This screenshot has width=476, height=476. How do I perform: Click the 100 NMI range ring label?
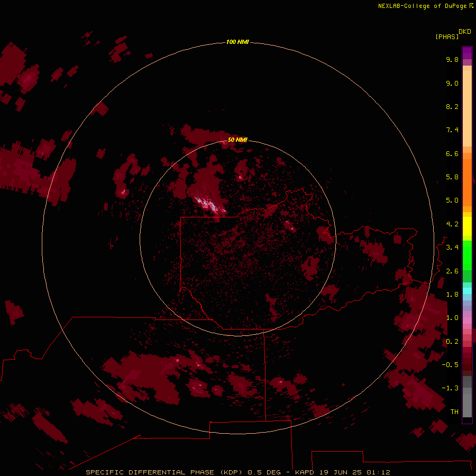coord(237,42)
